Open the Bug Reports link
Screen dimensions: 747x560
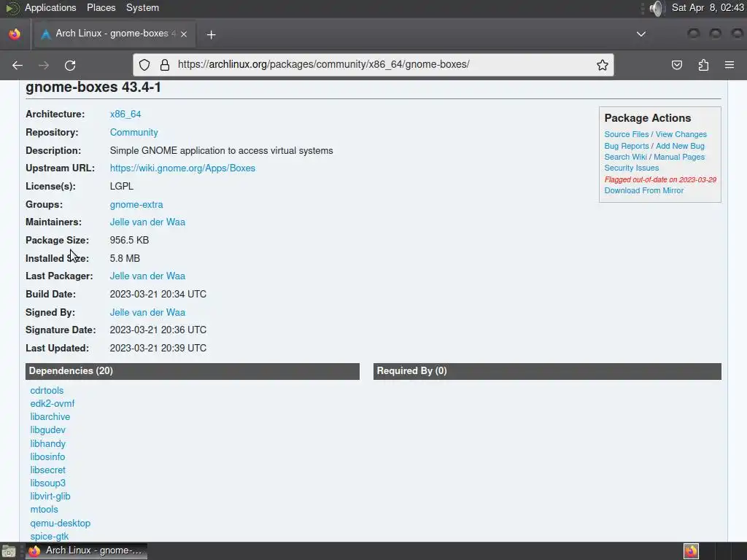point(627,146)
